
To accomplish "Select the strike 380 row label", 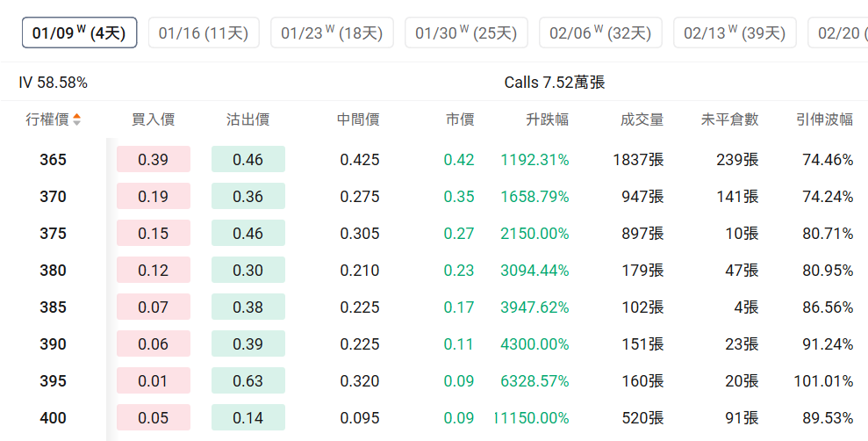I will tap(53, 271).
